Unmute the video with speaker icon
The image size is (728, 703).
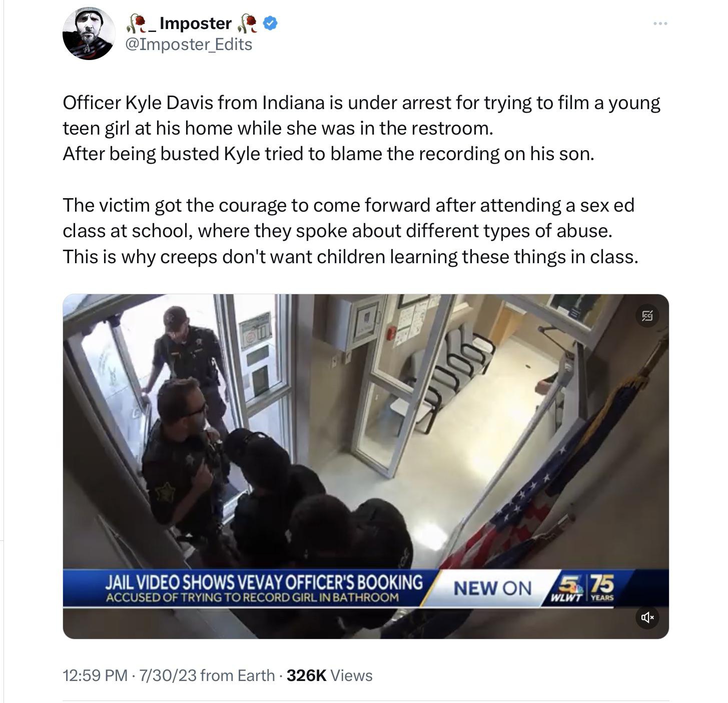coord(647,617)
